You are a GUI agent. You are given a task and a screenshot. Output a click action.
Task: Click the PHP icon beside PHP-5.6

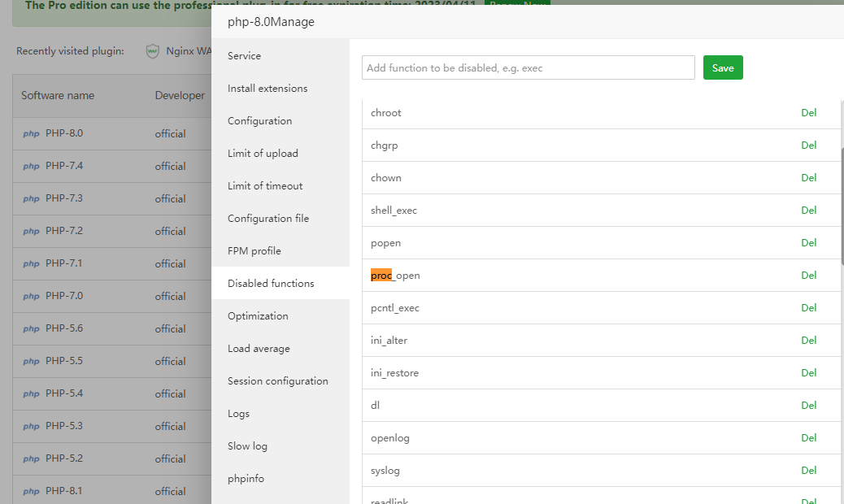pos(31,329)
